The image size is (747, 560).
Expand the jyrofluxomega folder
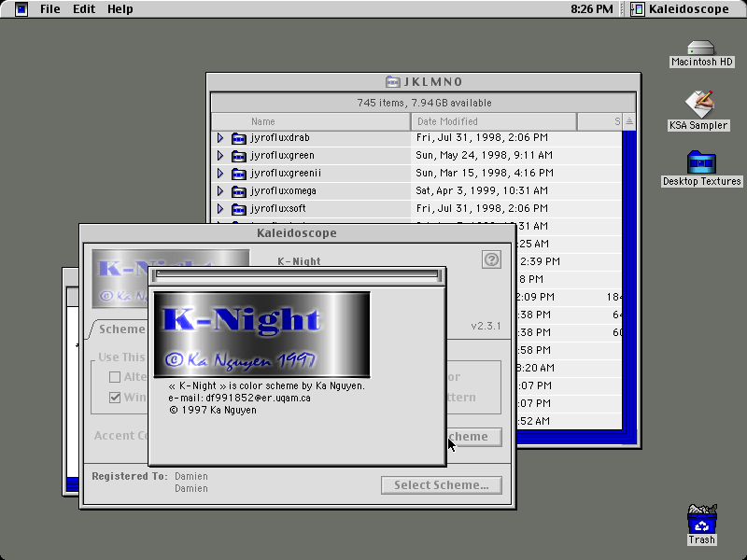[x=220, y=191]
